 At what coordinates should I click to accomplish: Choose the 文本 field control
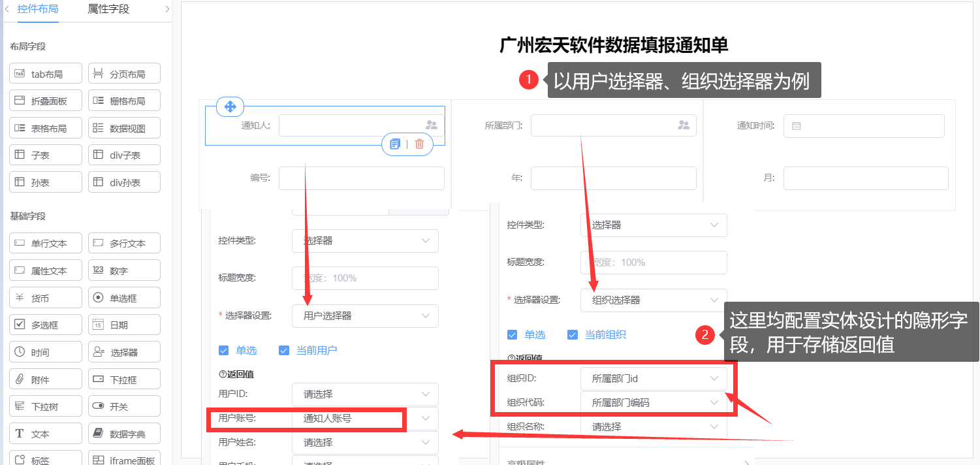(46, 434)
